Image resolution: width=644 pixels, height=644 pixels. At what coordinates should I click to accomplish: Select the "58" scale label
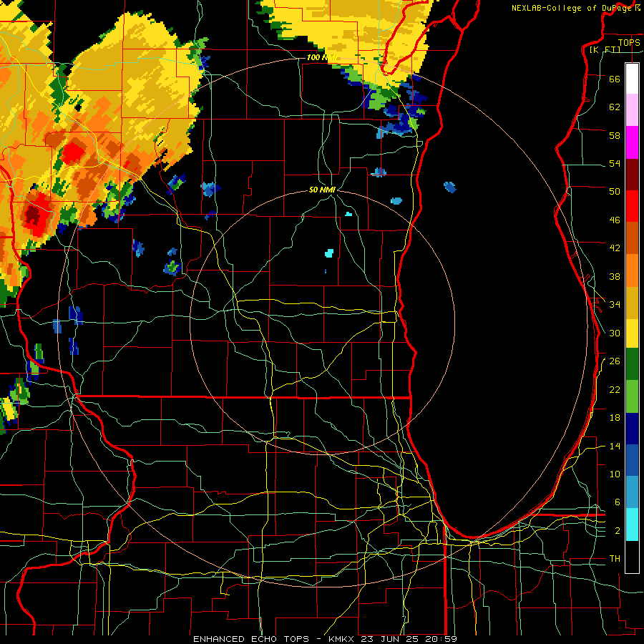click(615, 135)
